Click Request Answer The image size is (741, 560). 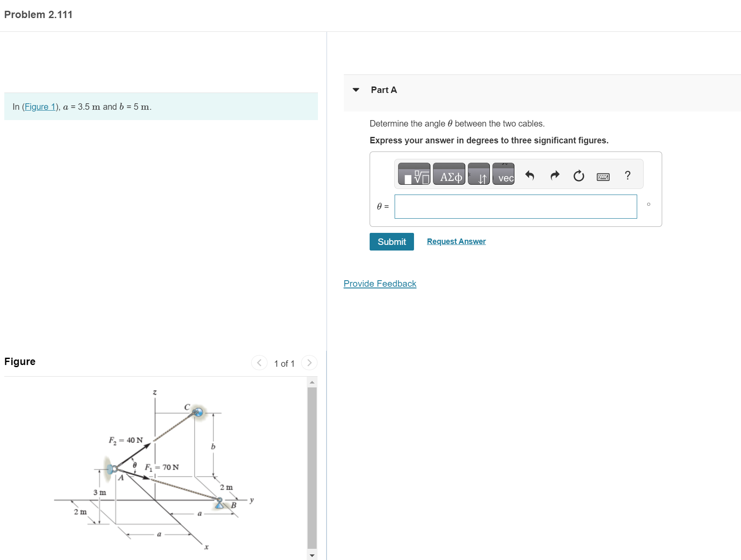coord(456,241)
